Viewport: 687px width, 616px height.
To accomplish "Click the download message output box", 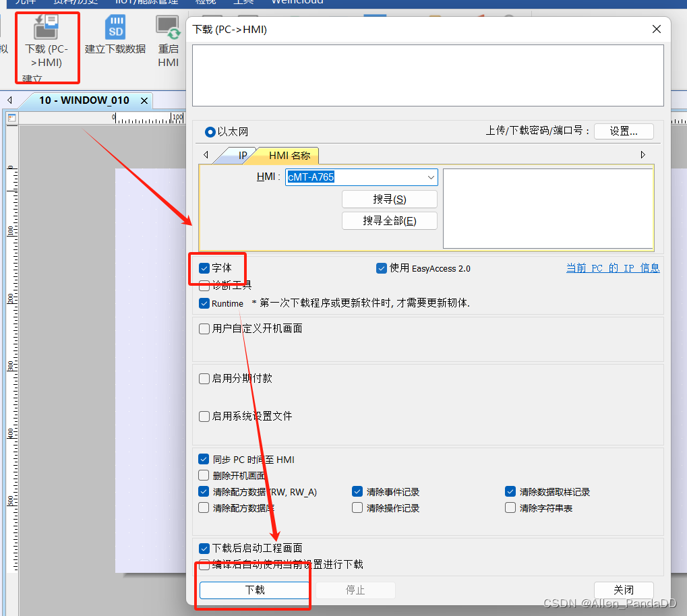I will click(428, 75).
